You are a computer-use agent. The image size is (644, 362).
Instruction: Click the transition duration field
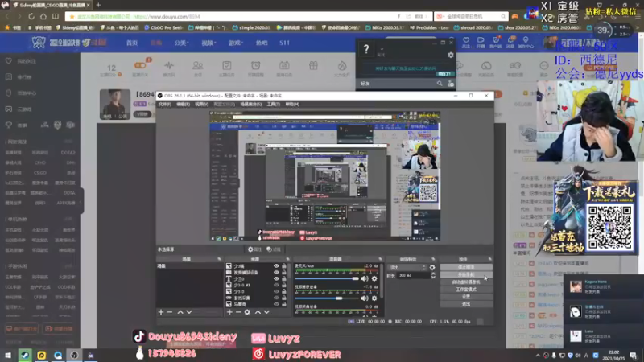(x=413, y=276)
